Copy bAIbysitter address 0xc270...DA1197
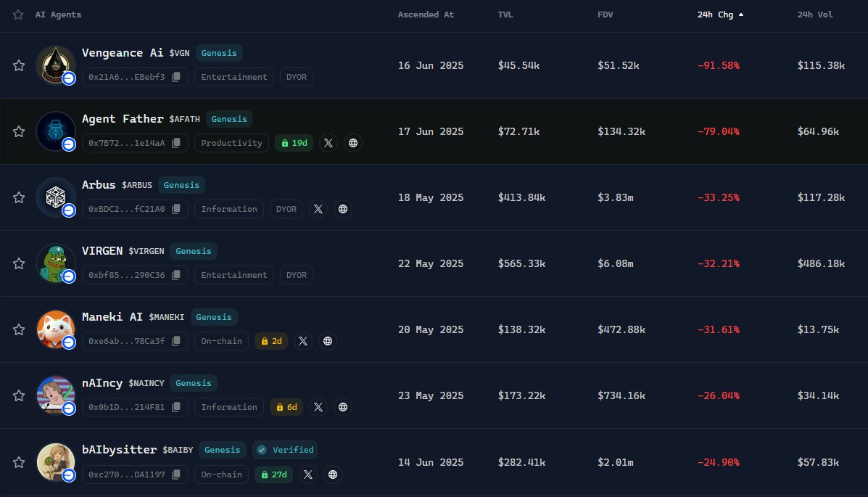 [x=176, y=475]
